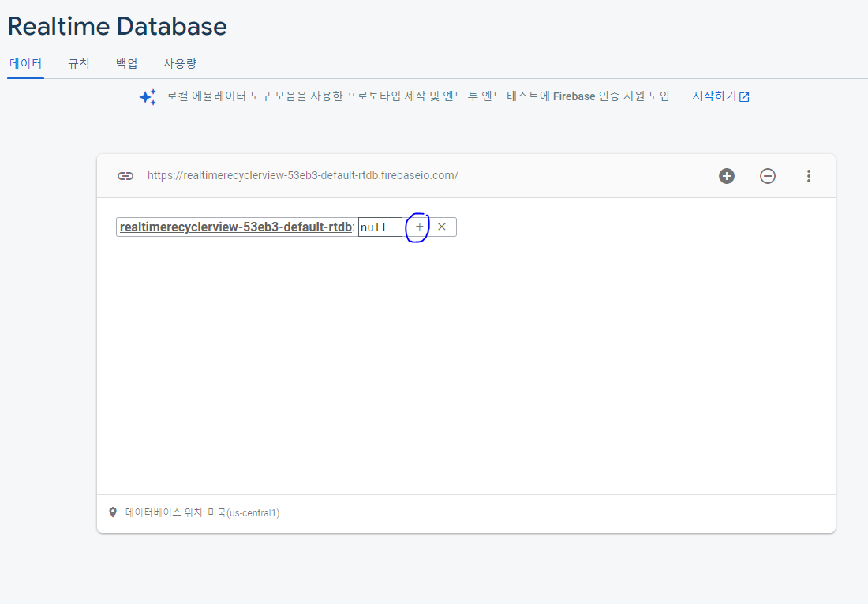Image resolution: width=868 pixels, height=604 pixels.
Task: Click the link icon next to database URL
Action: point(125,176)
